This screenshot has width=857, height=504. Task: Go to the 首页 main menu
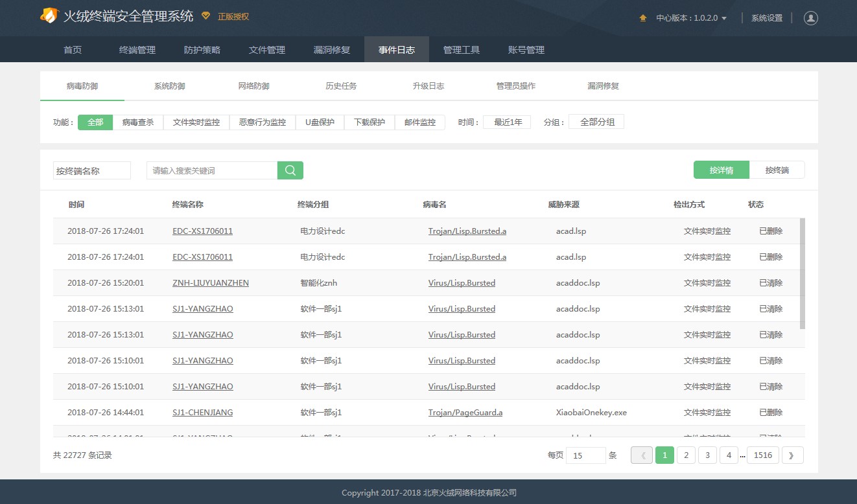(73, 50)
